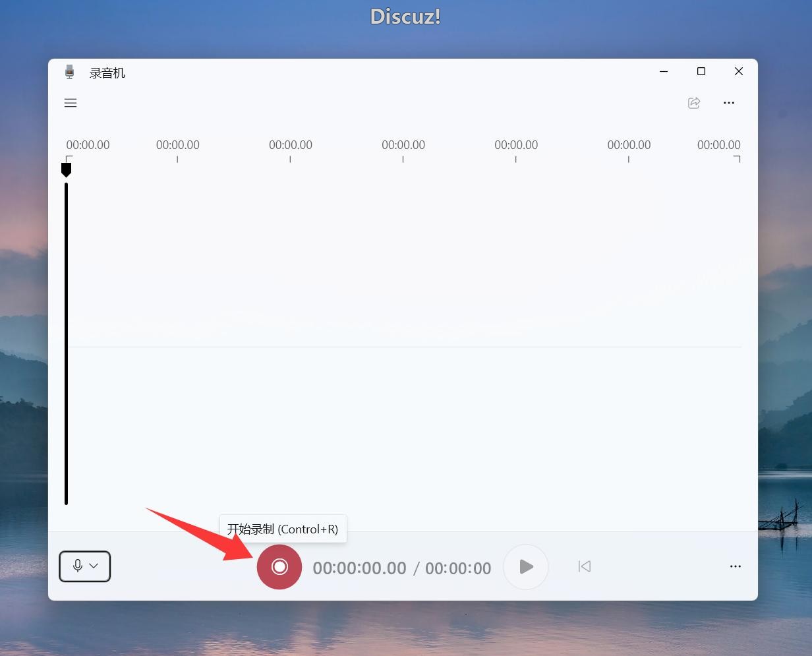Select the right trim end bracket

point(738,158)
